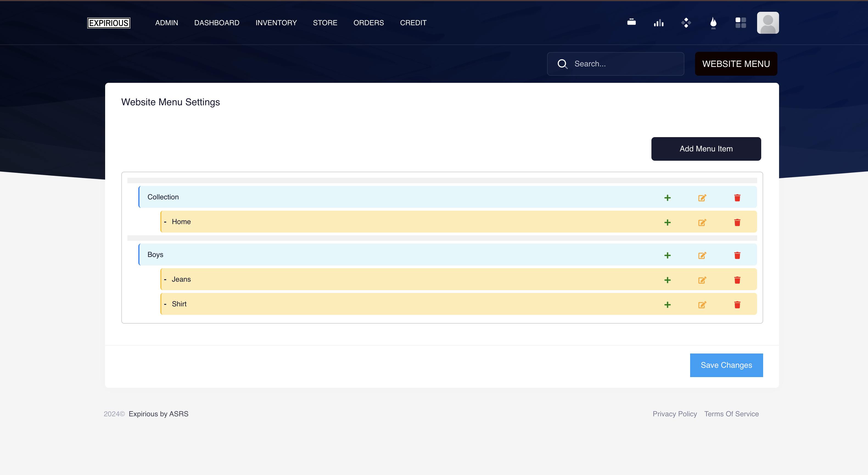The height and width of the screenshot is (475, 868).
Task: Add a sub-item under Collection
Action: [x=668, y=198]
